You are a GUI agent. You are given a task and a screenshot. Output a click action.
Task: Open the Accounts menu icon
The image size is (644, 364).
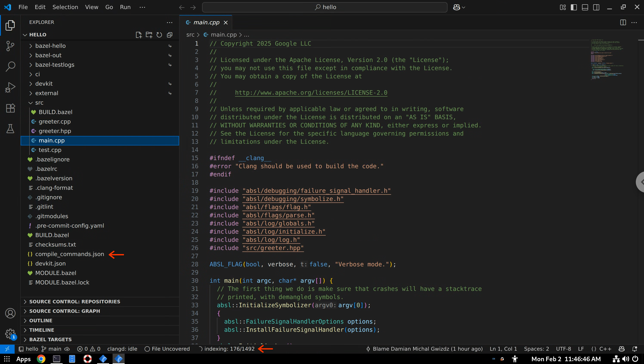[x=10, y=313]
